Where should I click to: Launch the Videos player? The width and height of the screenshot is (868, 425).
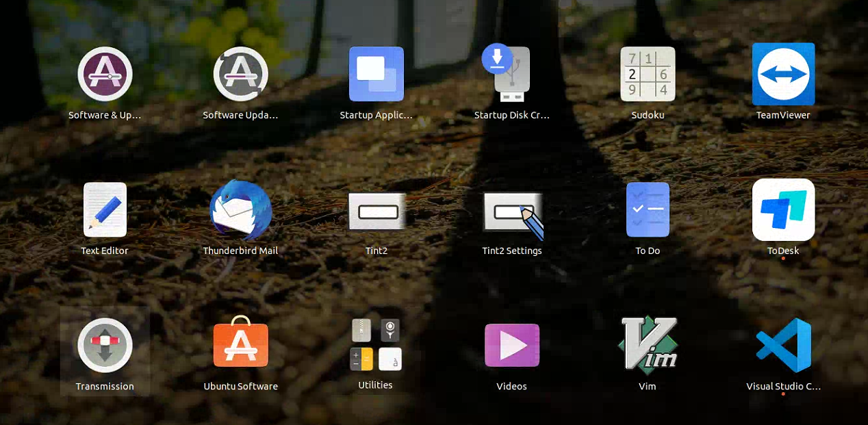point(512,345)
